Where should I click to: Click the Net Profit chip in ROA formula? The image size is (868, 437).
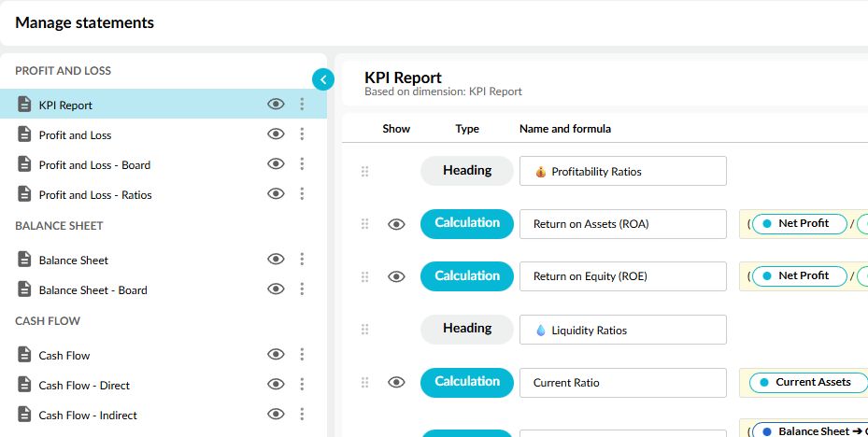click(x=803, y=224)
